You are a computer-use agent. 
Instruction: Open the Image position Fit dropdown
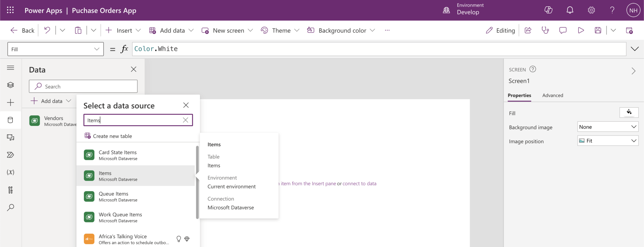(608, 141)
